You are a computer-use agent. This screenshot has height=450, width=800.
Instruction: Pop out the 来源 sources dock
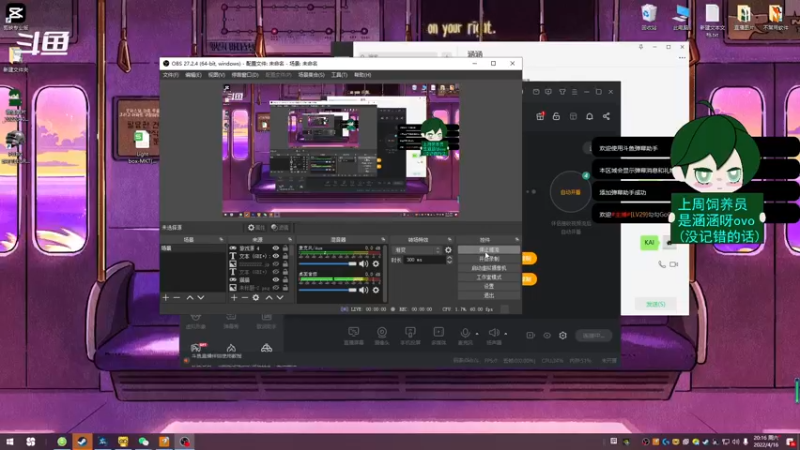(x=290, y=239)
